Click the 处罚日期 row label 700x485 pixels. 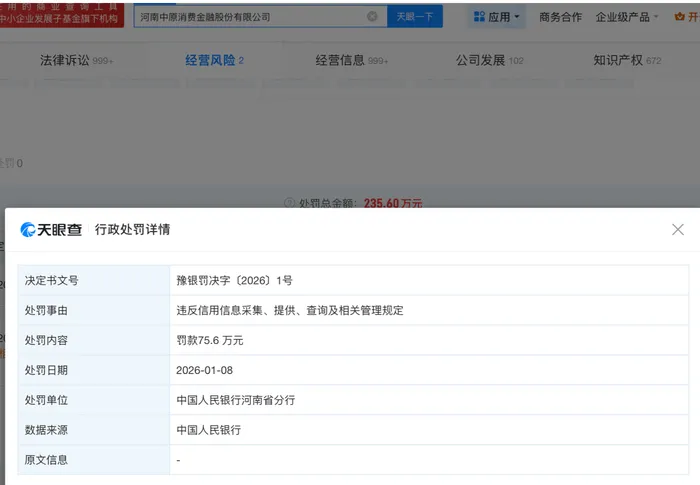point(46,370)
